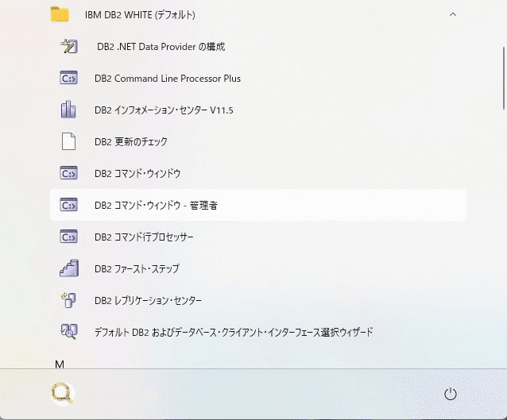
Task: Select 'DB2 コマンド行プロセッサー' text
Action: (x=144, y=237)
